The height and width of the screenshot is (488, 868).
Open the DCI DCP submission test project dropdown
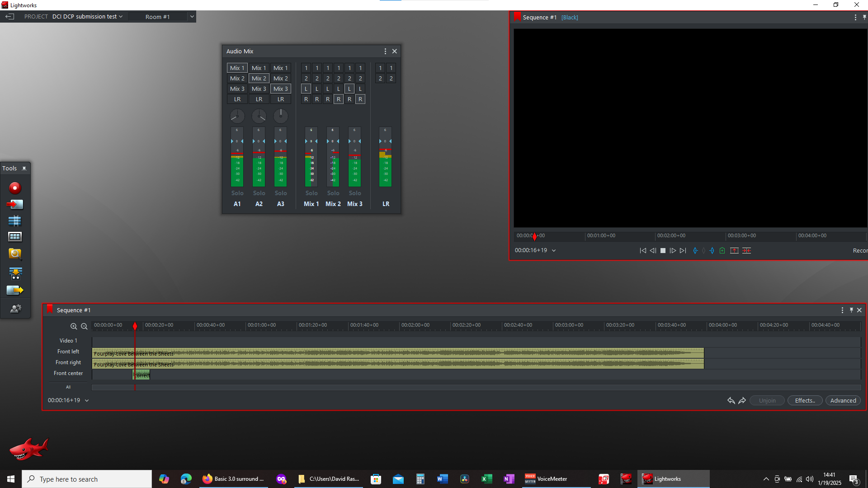click(x=87, y=17)
